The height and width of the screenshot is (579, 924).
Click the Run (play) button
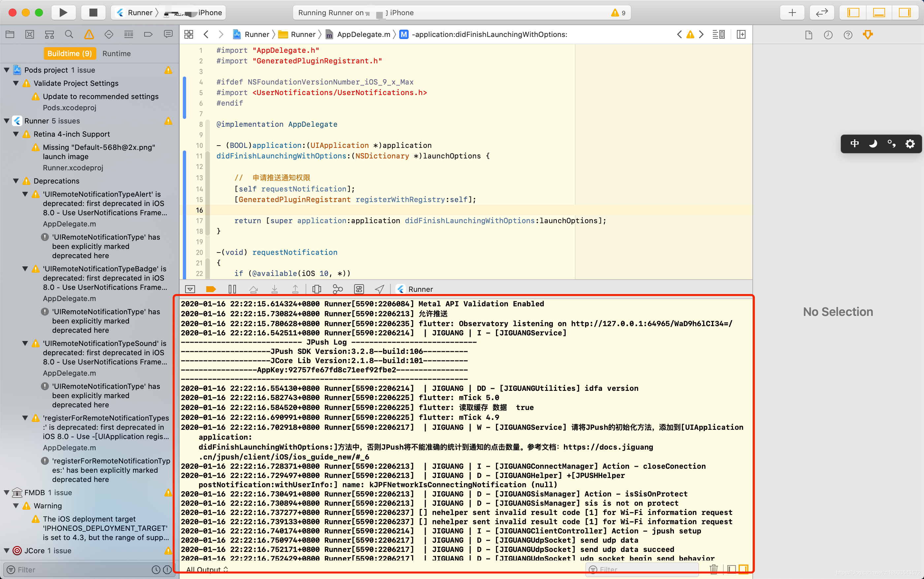(63, 12)
